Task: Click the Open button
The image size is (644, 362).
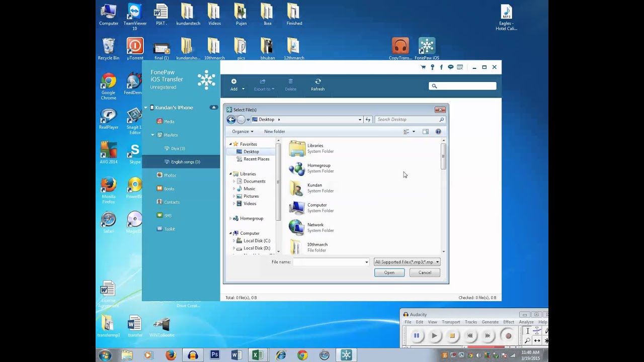Action: pos(389,273)
